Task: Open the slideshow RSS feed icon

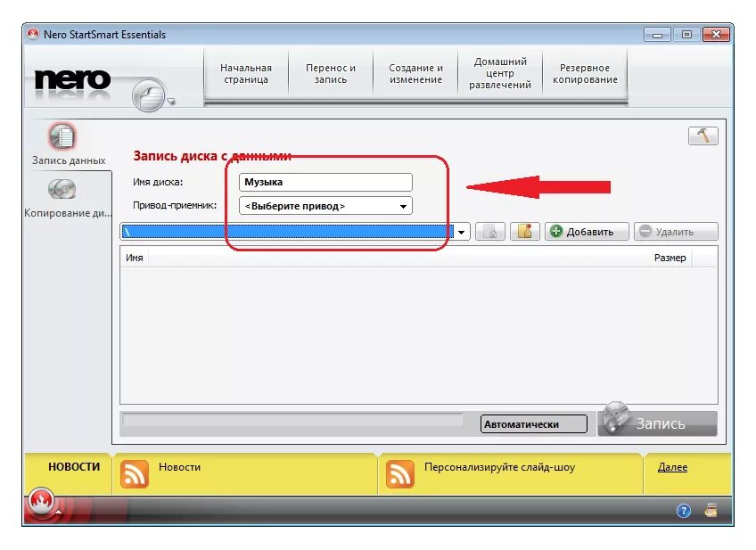Action: (x=399, y=474)
